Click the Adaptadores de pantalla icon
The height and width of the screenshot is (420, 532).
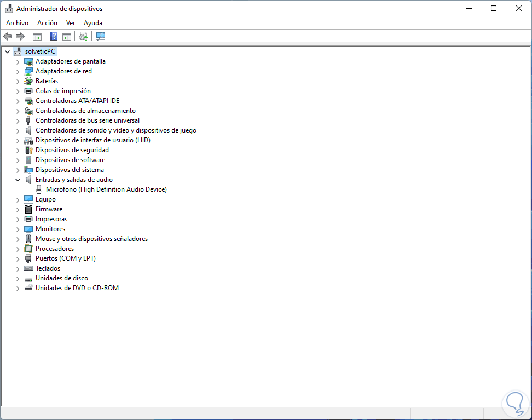[28, 61]
